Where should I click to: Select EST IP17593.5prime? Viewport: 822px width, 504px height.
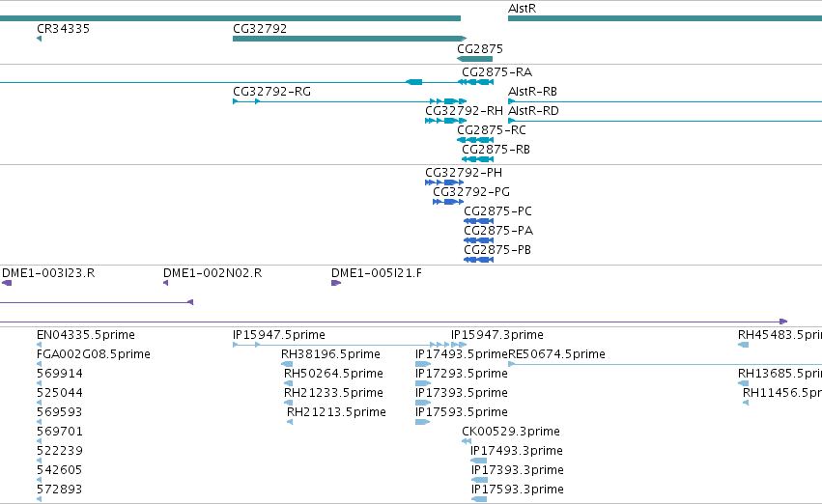click(x=462, y=412)
